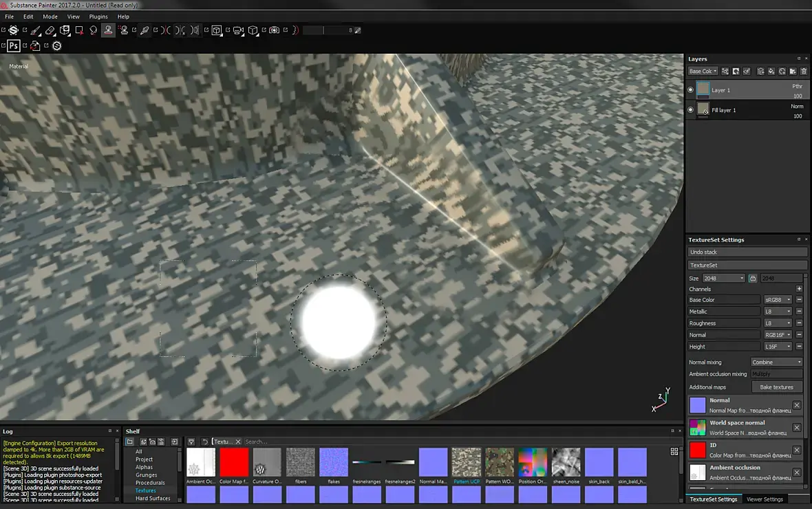Viewport: 812px width, 509px height.
Task: Add a folder in the Layers panel
Action: click(793, 72)
